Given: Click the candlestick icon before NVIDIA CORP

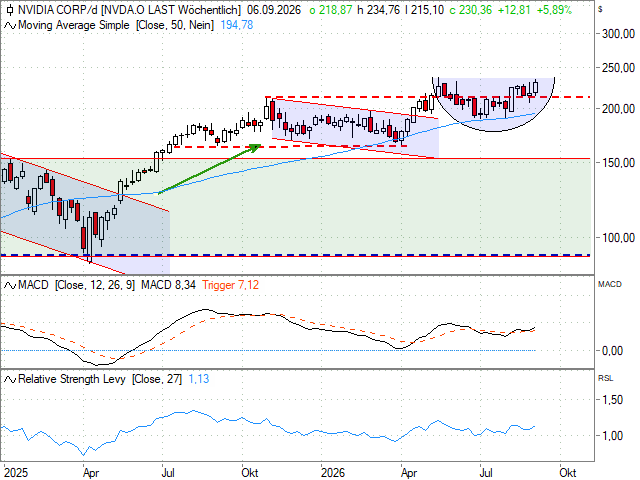Looking at the screenshot, I should (x=10, y=10).
